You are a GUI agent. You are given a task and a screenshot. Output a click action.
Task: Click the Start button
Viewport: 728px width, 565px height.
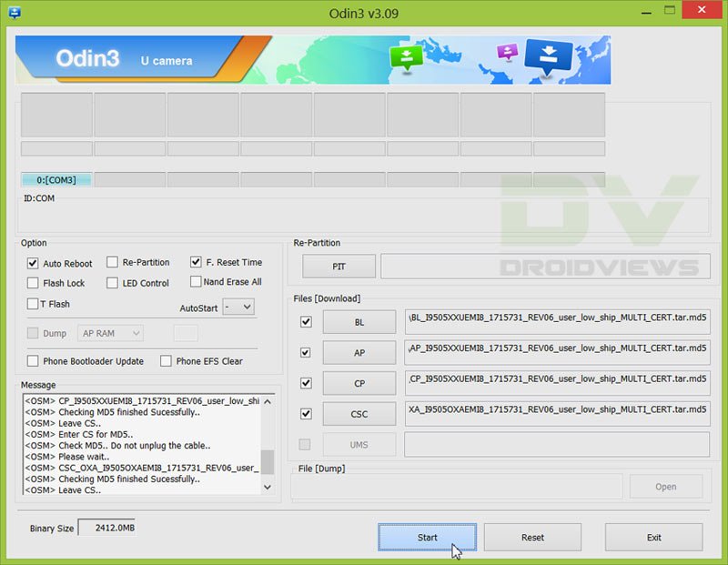click(x=427, y=537)
